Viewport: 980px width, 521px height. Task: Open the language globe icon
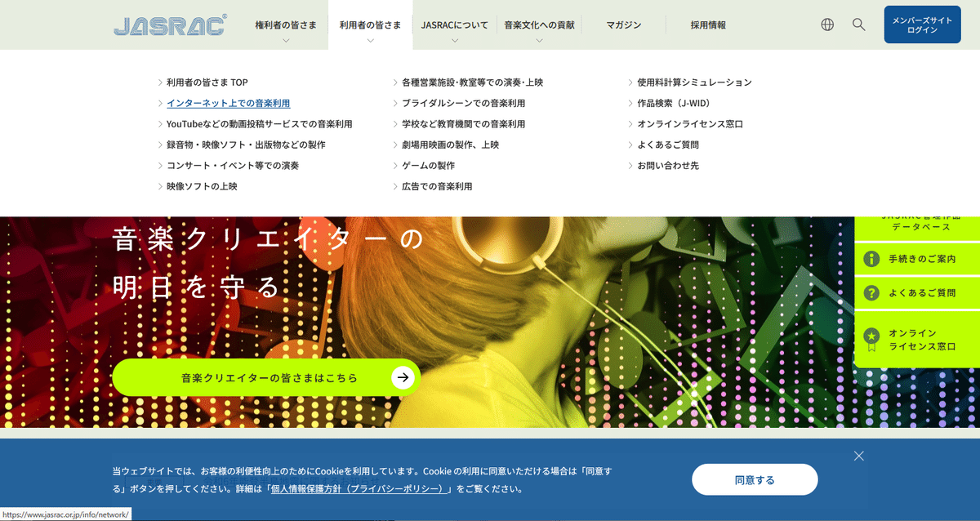click(x=826, y=24)
